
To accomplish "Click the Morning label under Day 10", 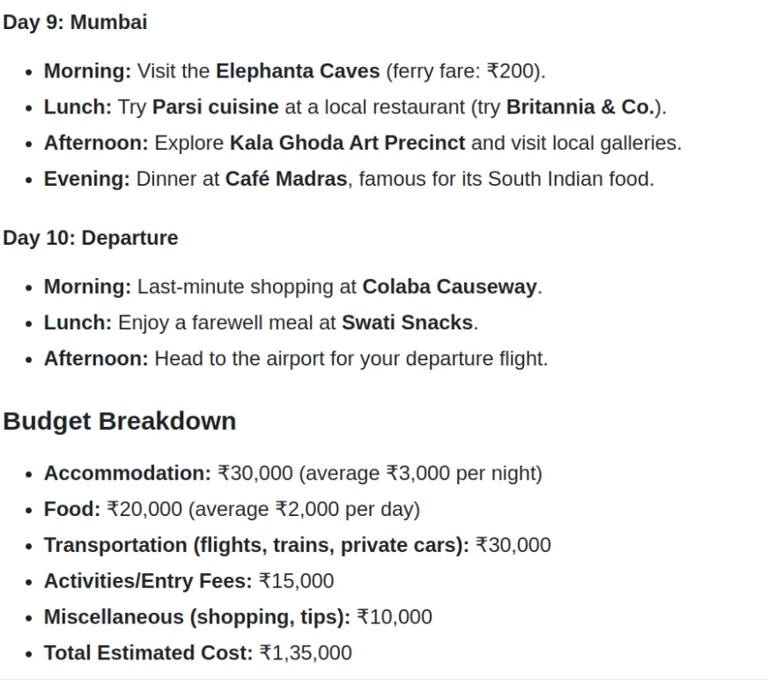I will (88, 287).
